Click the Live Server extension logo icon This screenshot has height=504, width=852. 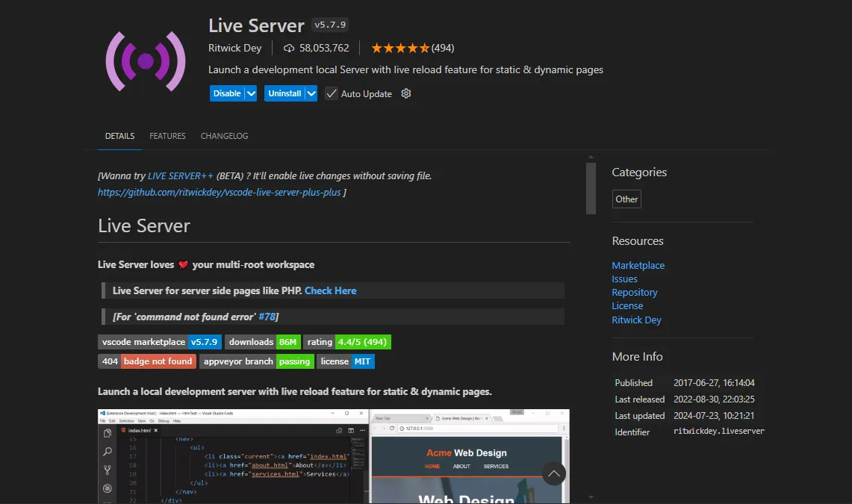pyautogui.click(x=146, y=61)
